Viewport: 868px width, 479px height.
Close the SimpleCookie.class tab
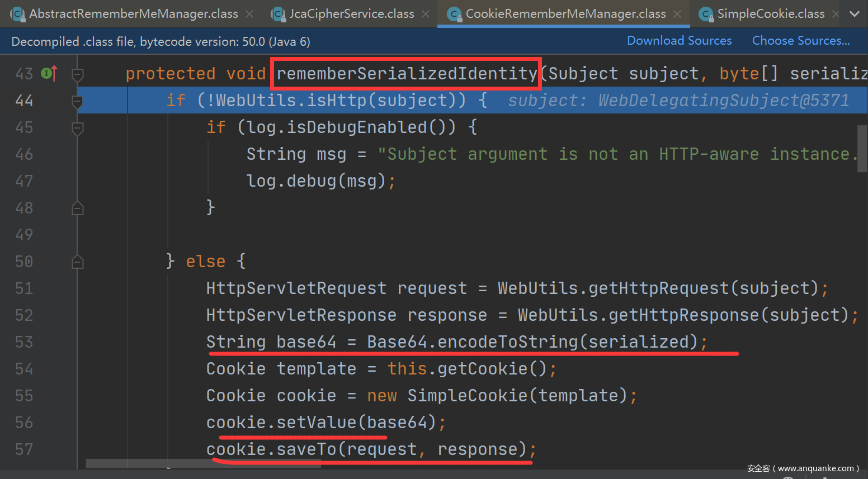[836, 14]
